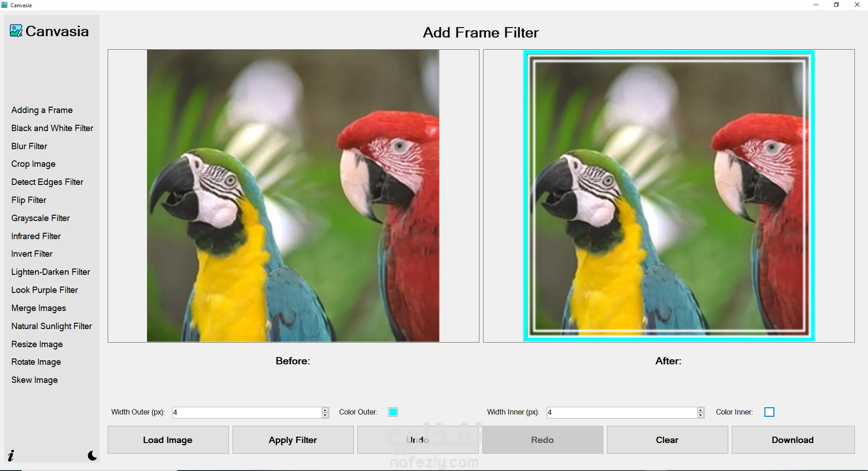Select Merge Images from sidebar
Image resolution: width=868 pixels, height=471 pixels.
click(38, 308)
